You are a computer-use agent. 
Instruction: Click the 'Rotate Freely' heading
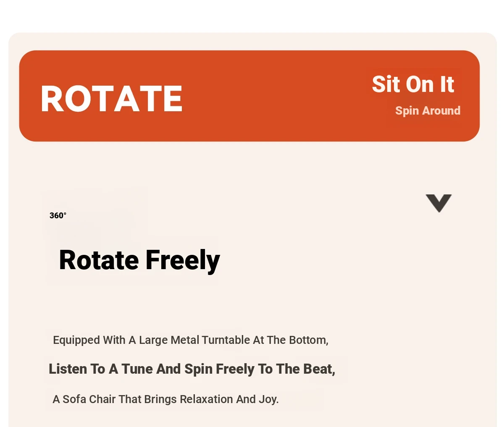pos(139,260)
